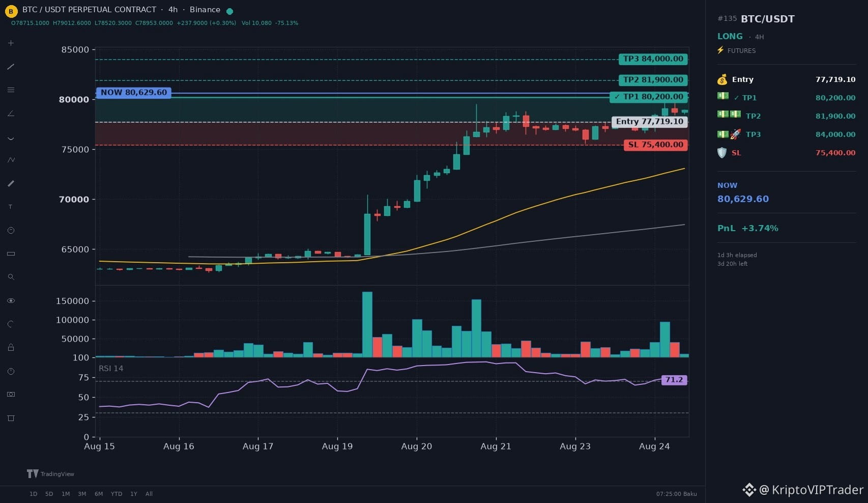The height and width of the screenshot is (503, 868).
Task: Click the C78953.0000 close price value
Action: [x=154, y=23]
